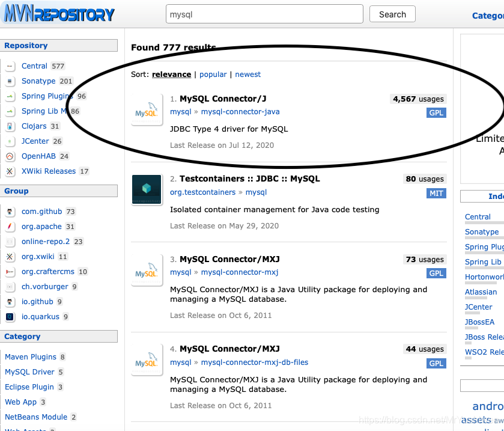Sort results by relevance
Screen dimensions: 504x431
click(171, 75)
